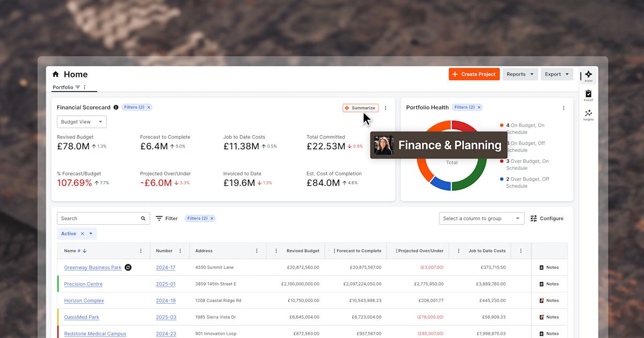Select the Portfolio tab

pos(63,87)
